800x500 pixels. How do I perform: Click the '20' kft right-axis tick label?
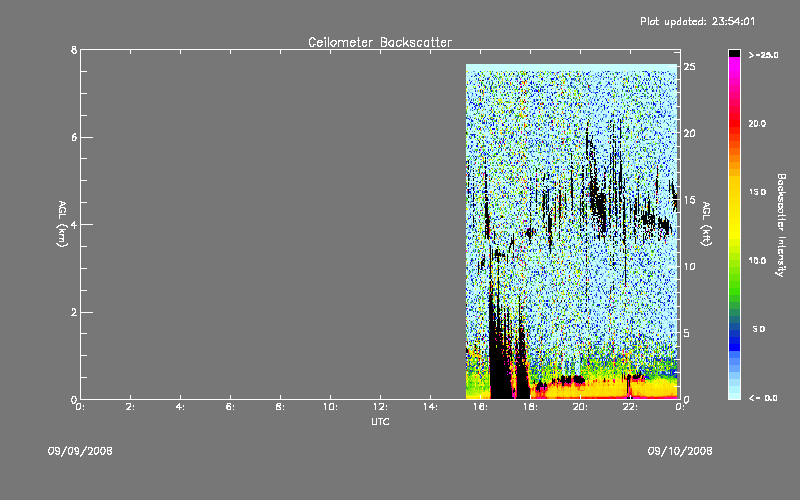pyautogui.click(x=690, y=133)
